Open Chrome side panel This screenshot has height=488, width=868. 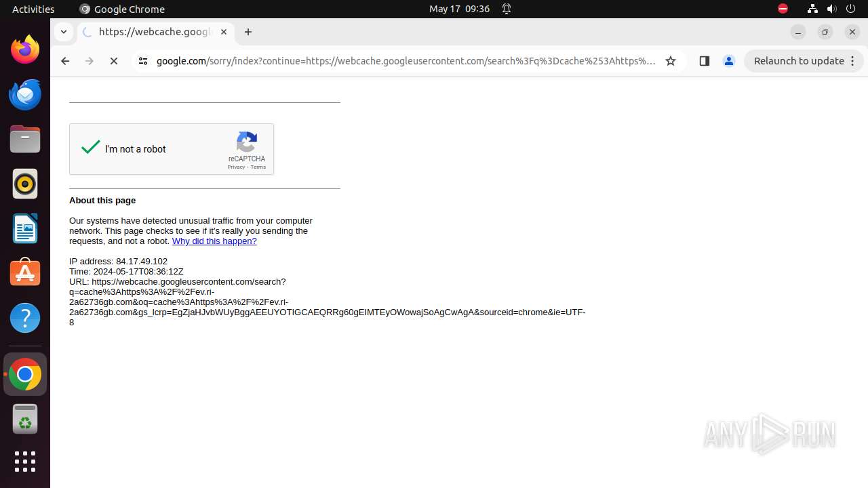point(704,61)
